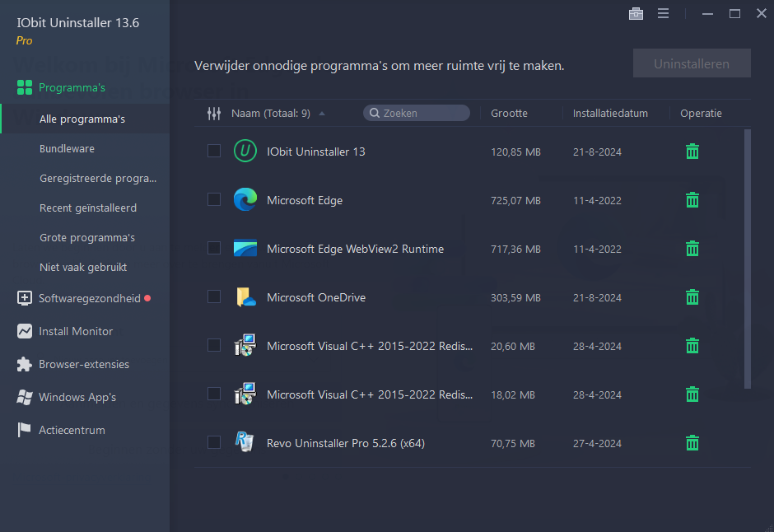This screenshot has width=774, height=532.
Task: Tick checkbox for Visual C++ 20,60 MB
Action: point(214,345)
